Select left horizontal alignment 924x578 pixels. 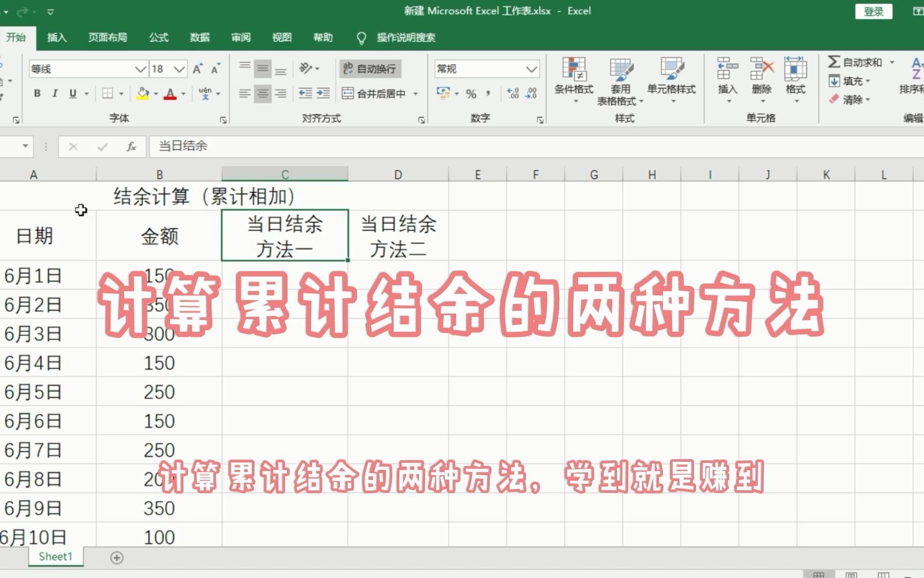244,94
